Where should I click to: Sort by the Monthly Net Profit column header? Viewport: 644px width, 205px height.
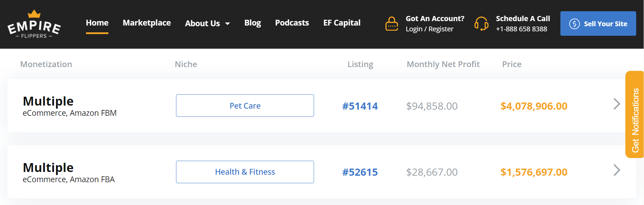click(443, 64)
